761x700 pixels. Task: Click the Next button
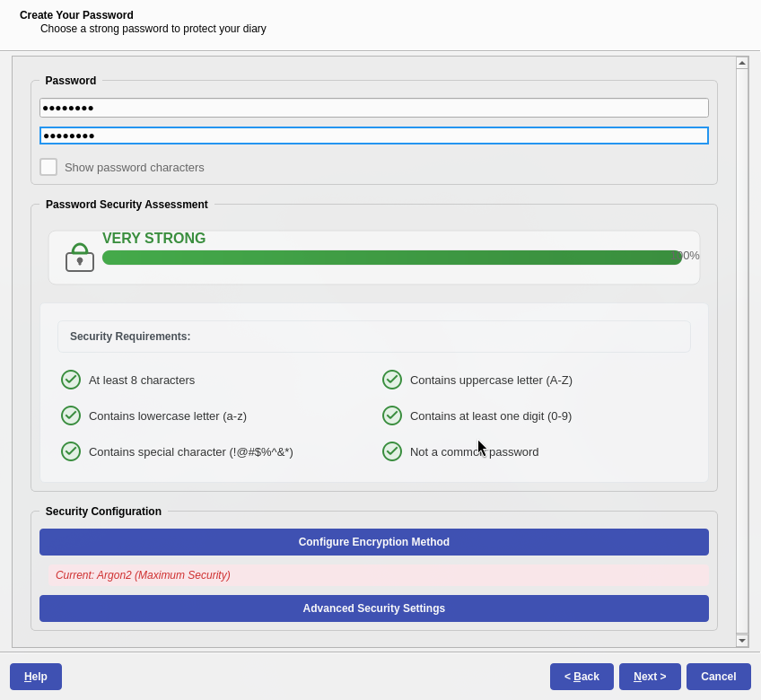click(x=650, y=676)
